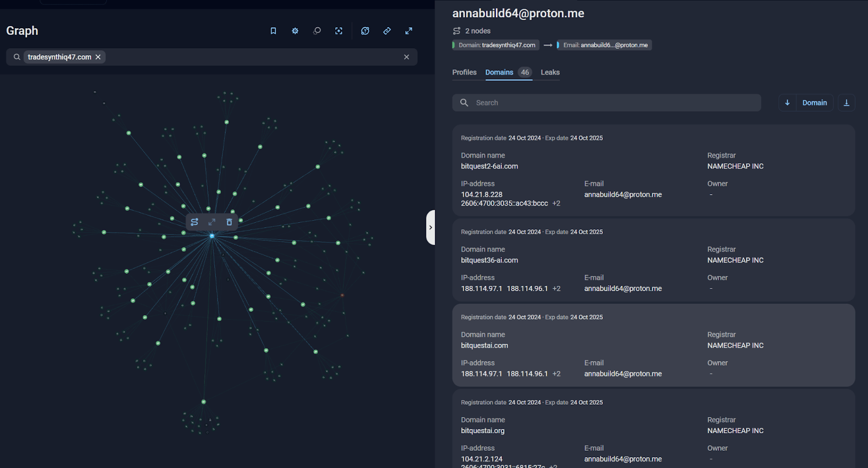
Task: Click domain name bitquest2-6ai.com
Action: [x=489, y=166]
